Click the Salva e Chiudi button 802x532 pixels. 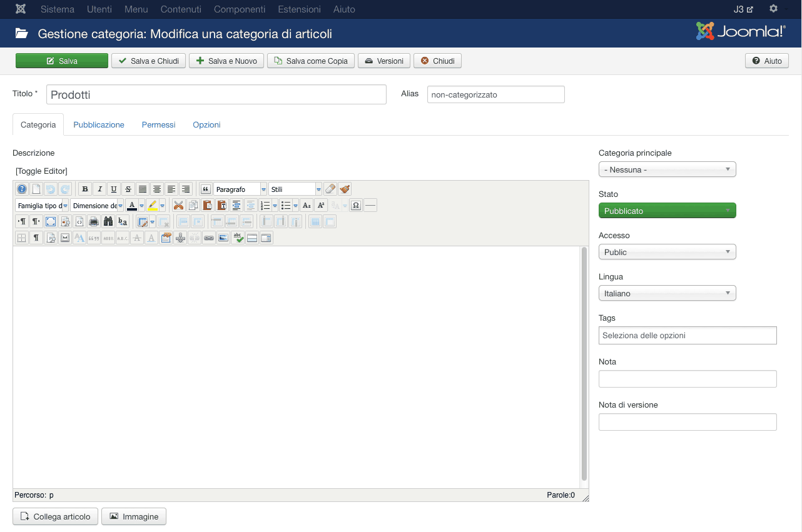[x=149, y=61]
